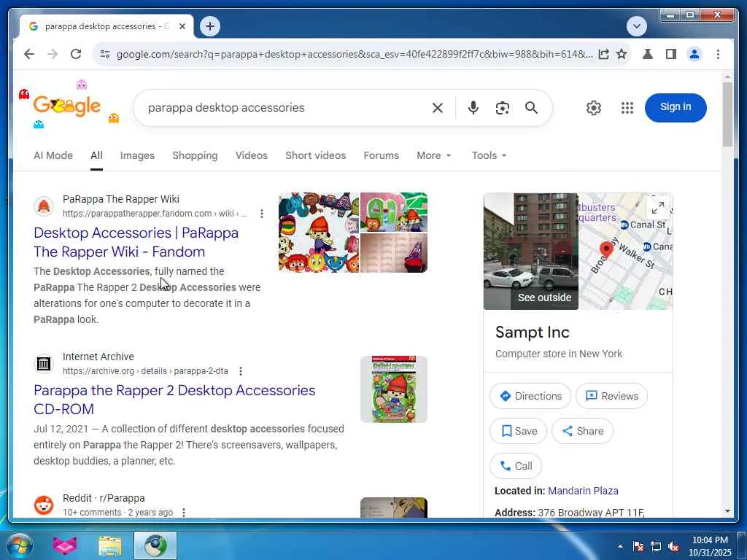The width and height of the screenshot is (747, 560).
Task: Reload the page with the refresh icon
Action: [76, 54]
